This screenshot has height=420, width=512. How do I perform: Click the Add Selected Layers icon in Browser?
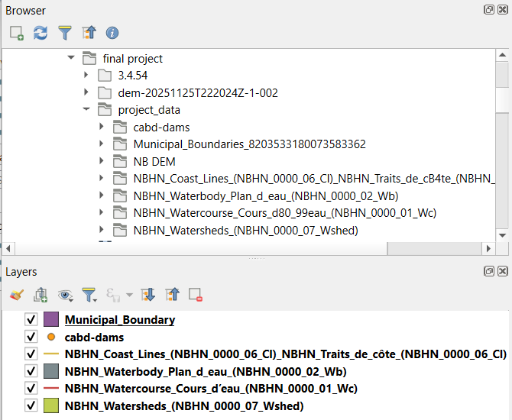coord(17,33)
